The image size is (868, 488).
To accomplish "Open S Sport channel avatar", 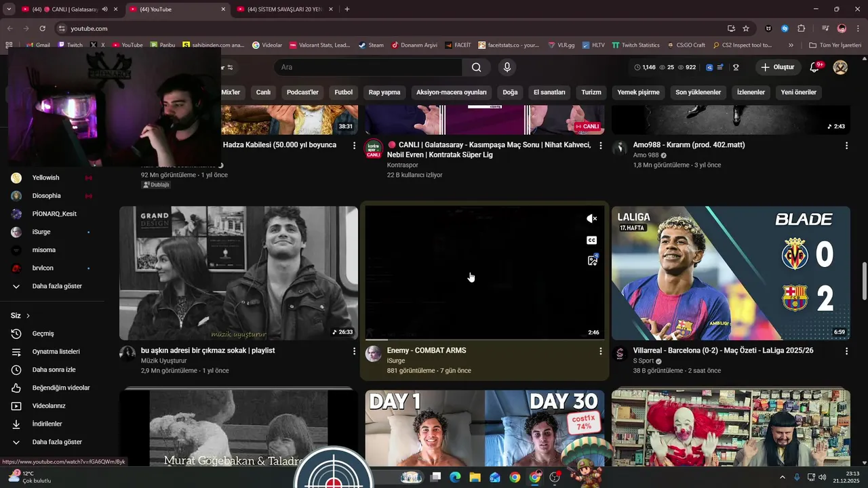I will click(620, 353).
